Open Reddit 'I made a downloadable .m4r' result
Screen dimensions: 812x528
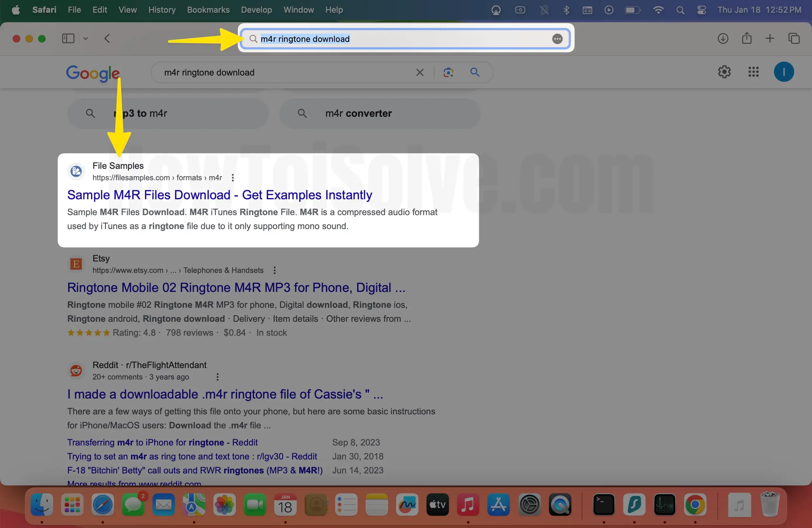coord(225,394)
